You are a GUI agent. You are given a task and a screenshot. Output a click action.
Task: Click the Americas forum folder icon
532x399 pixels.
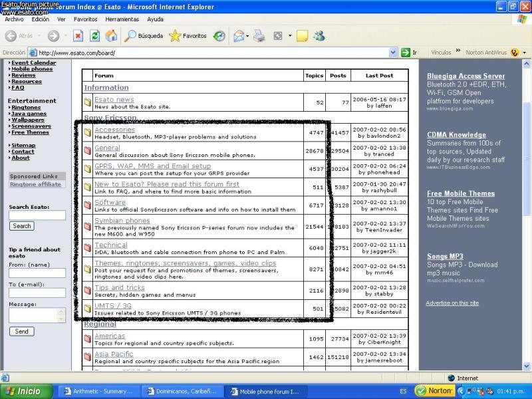88,338
